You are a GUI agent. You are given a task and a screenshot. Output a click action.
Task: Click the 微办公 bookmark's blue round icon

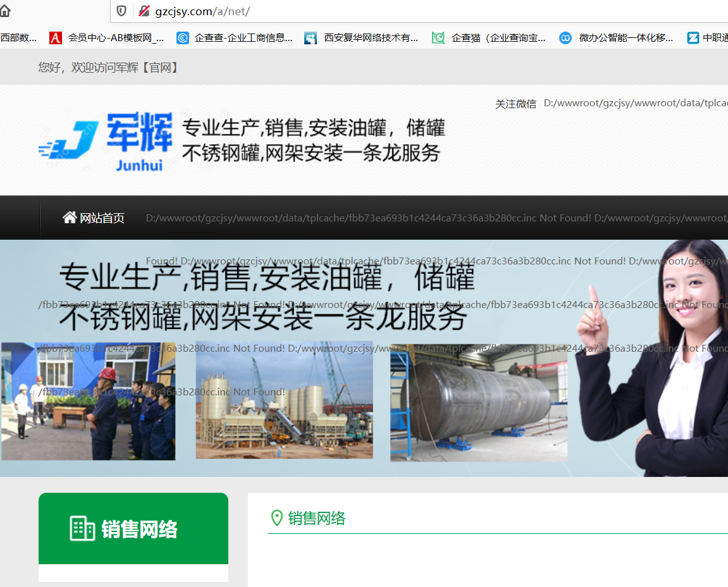[565, 38]
